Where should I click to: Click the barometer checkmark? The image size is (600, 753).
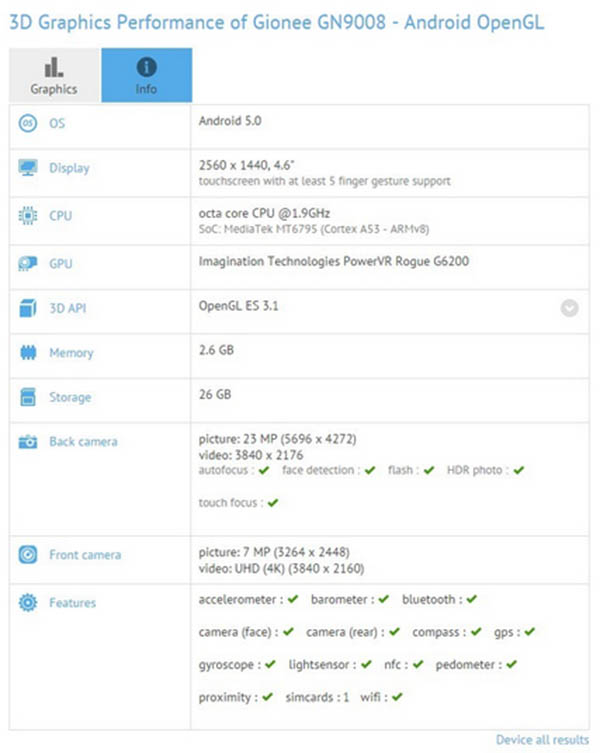(383, 599)
